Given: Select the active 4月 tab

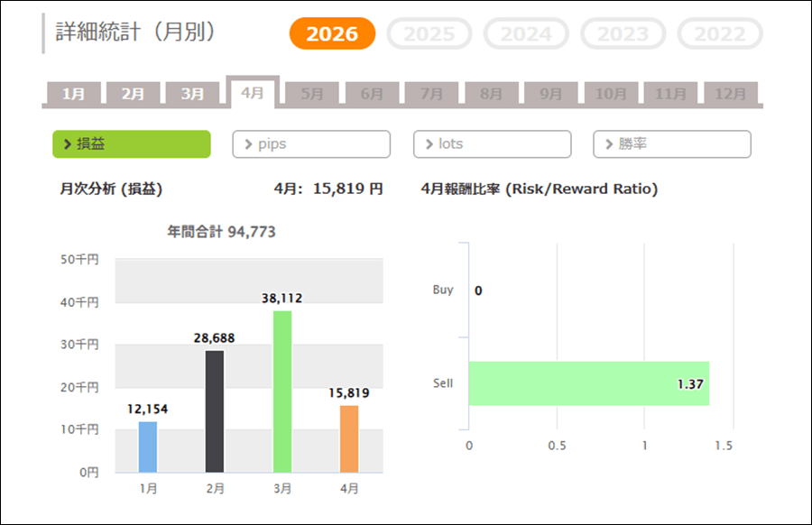Looking at the screenshot, I should pos(253,92).
